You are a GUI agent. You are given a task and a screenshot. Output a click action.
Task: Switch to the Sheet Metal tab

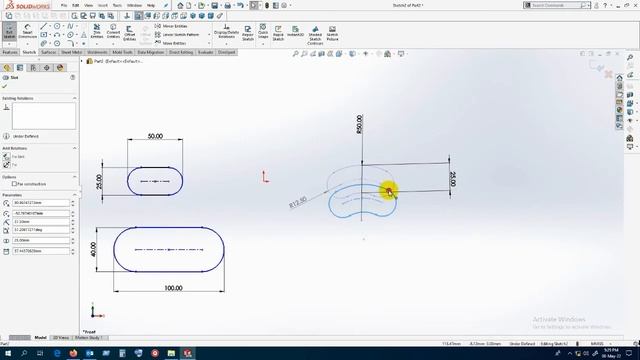(71, 52)
